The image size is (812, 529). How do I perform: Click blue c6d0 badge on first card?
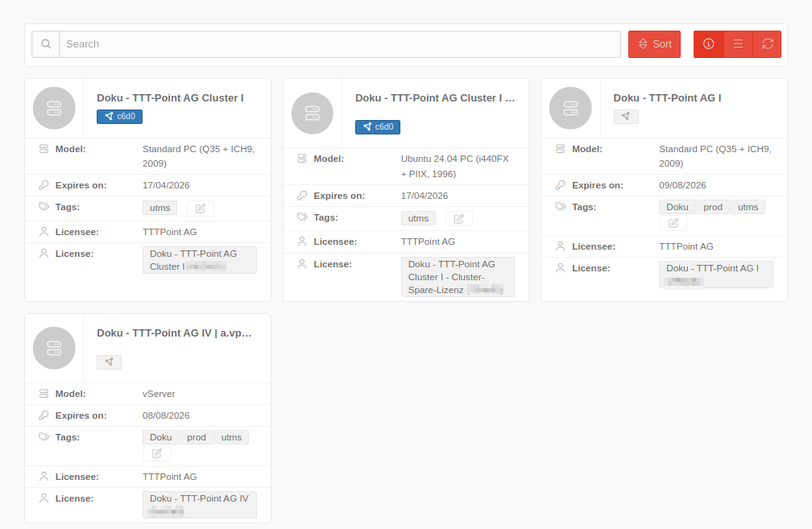pyautogui.click(x=119, y=117)
